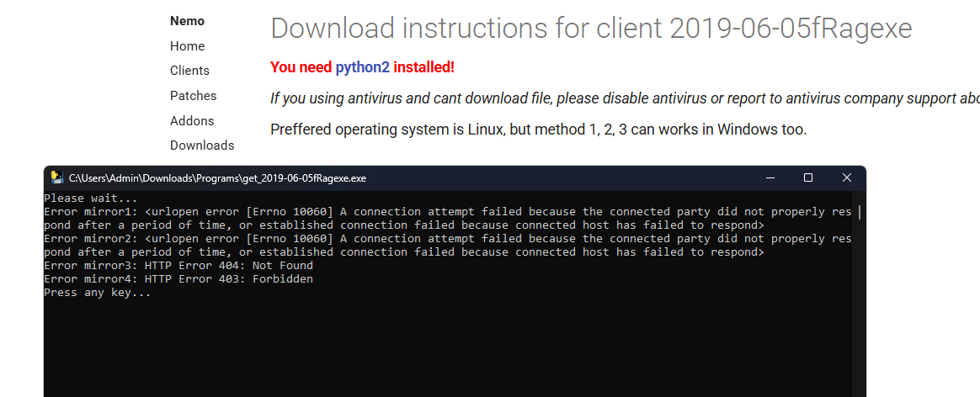Click the 'Error mirror3: HTTP Error 404' line
980x397 pixels.
click(x=178, y=266)
